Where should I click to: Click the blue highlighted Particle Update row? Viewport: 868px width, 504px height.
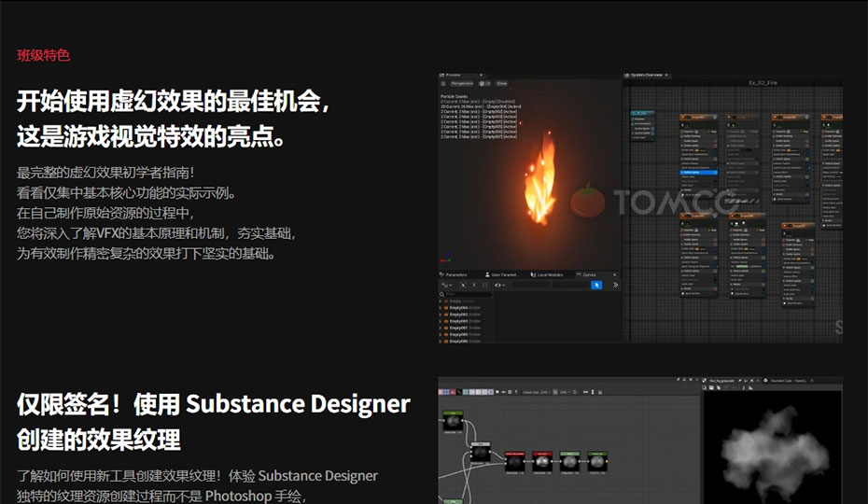(x=699, y=173)
